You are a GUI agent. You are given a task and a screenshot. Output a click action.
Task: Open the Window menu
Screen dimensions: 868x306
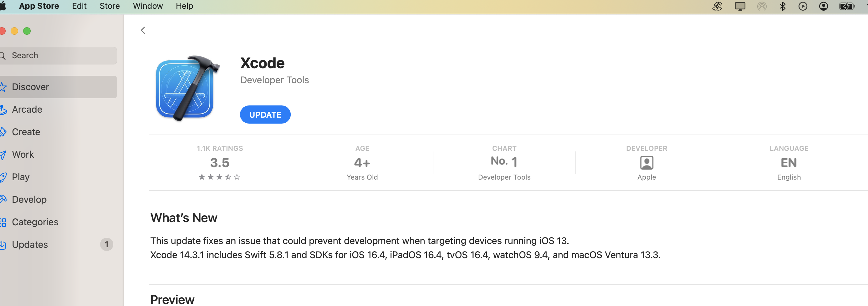[148, 6]
